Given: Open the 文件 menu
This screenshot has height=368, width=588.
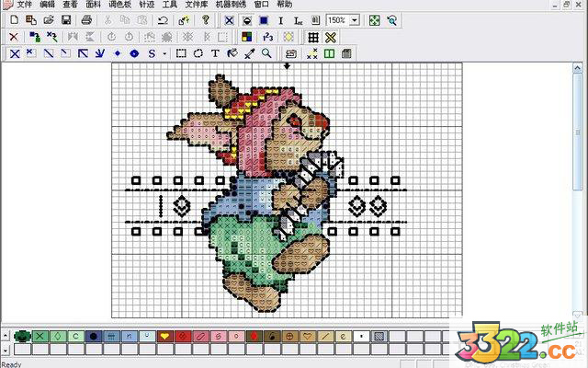Looking at the screenshot, I should tap(25, 5).
